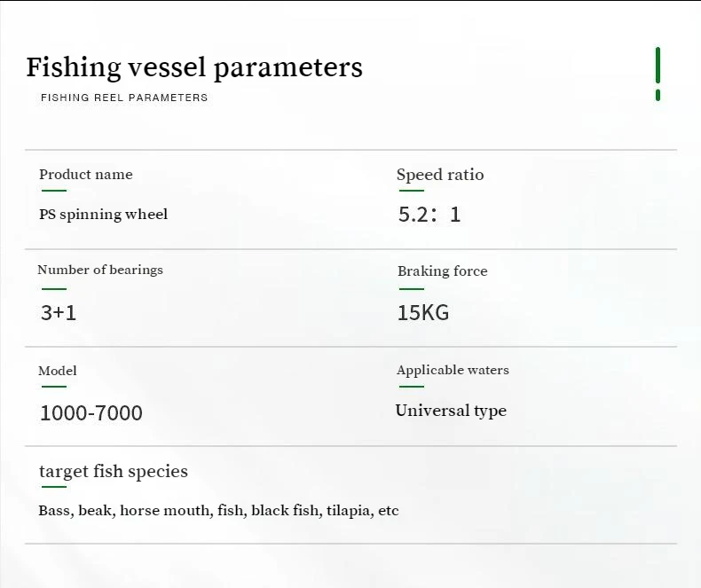The image size is (701, 588).
Task: Click the 1000-7000 model value
Action: coord(91,412)
